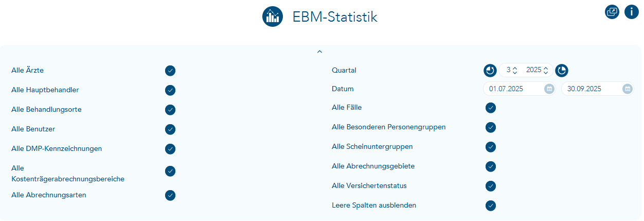The width and height of the screenshot is (644, 221).
Task: Open the year selector showing 2025
Action: click(537, 70)
